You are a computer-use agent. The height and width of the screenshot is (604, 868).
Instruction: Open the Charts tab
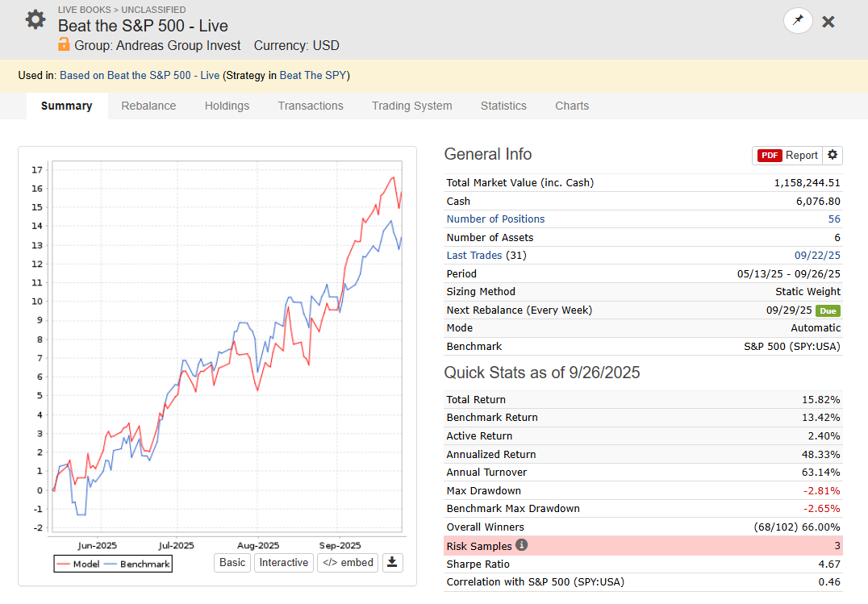click(572, 106)
